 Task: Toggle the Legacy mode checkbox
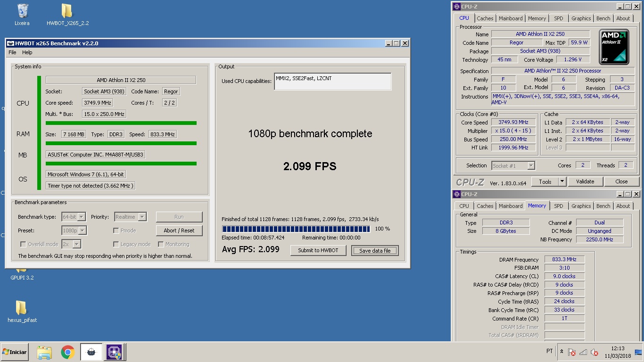116,244
